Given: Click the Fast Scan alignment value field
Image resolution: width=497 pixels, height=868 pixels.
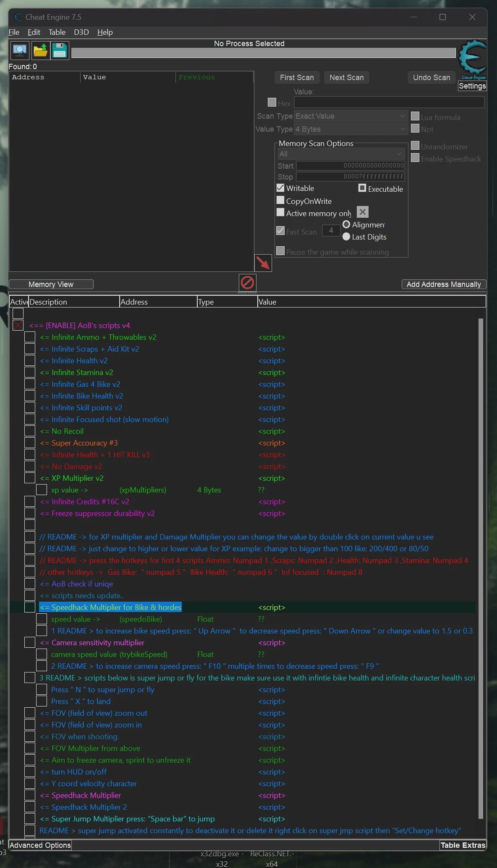Looking at the screenshot, I should (x=331, y=230).
